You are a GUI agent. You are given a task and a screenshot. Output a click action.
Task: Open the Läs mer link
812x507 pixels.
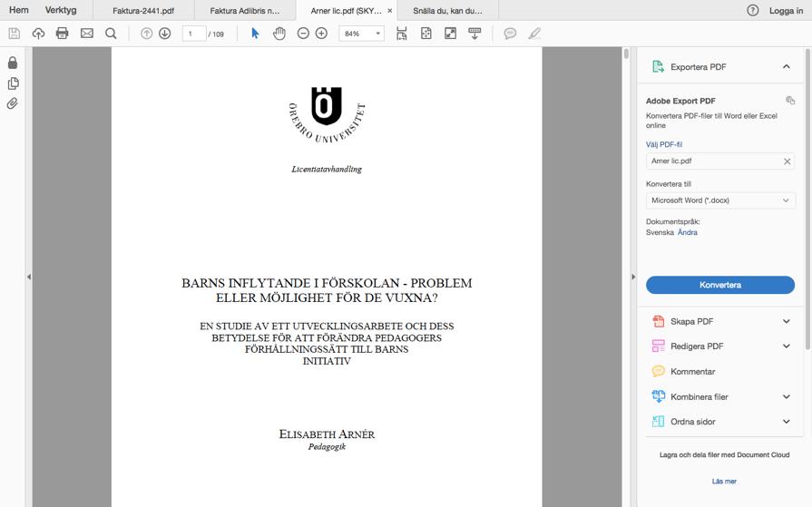coord(724,481)
